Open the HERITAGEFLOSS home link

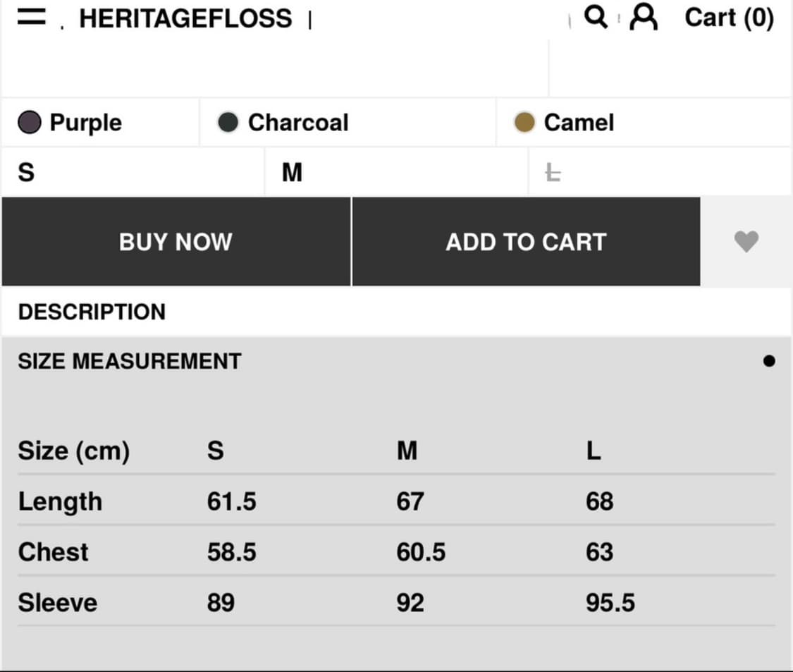(x=186, y=18)
